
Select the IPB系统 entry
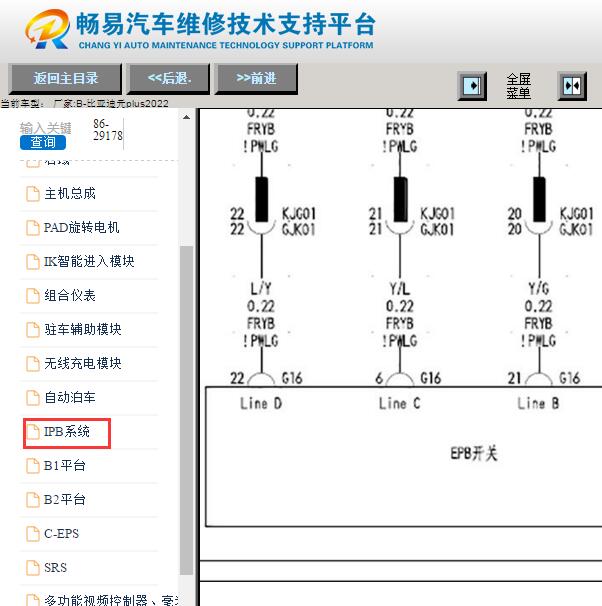tap(67, 432)
